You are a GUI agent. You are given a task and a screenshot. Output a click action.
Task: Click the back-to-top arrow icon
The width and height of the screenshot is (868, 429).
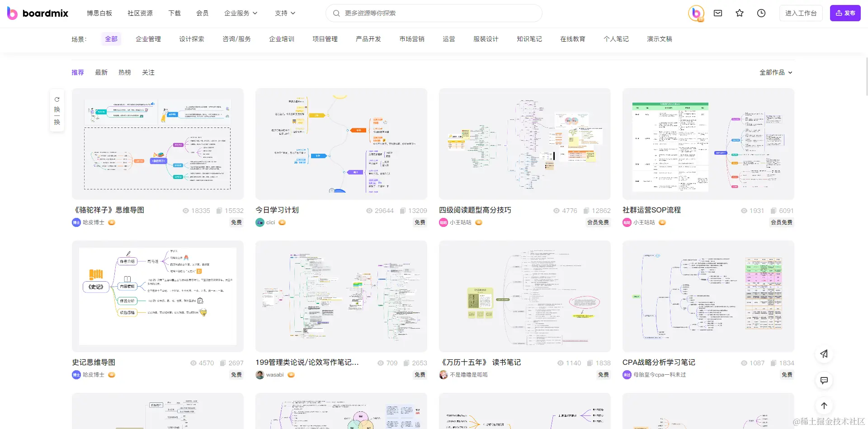pyautogui.click(x=824, y=405)
